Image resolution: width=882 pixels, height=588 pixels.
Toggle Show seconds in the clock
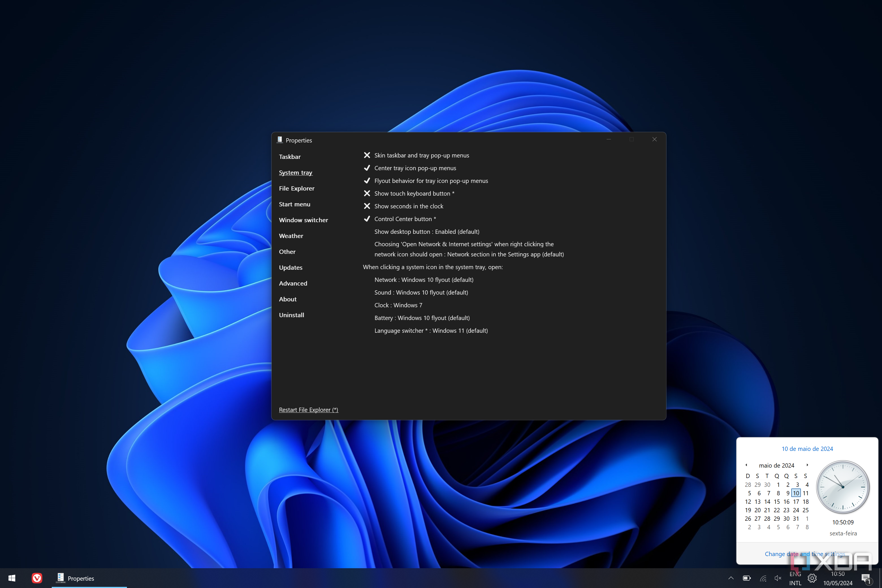coord(408,206)
